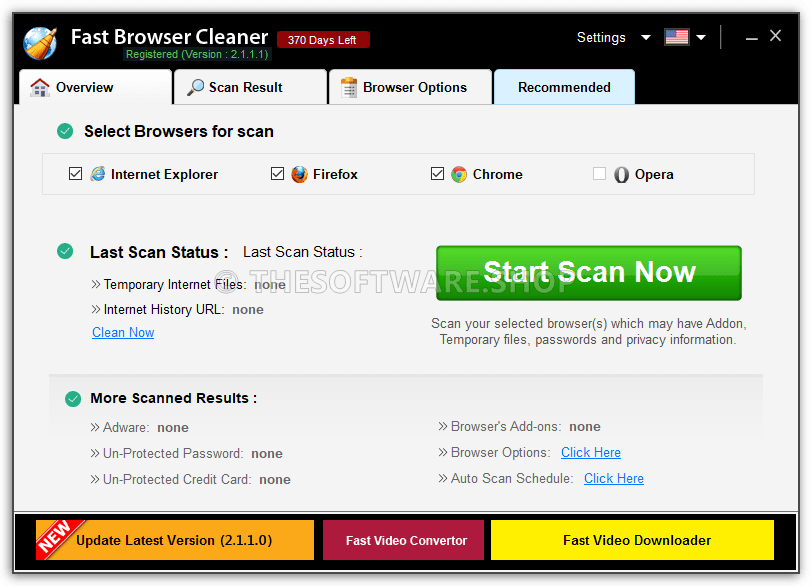Click the Start Scan Now button

[589, 273]
